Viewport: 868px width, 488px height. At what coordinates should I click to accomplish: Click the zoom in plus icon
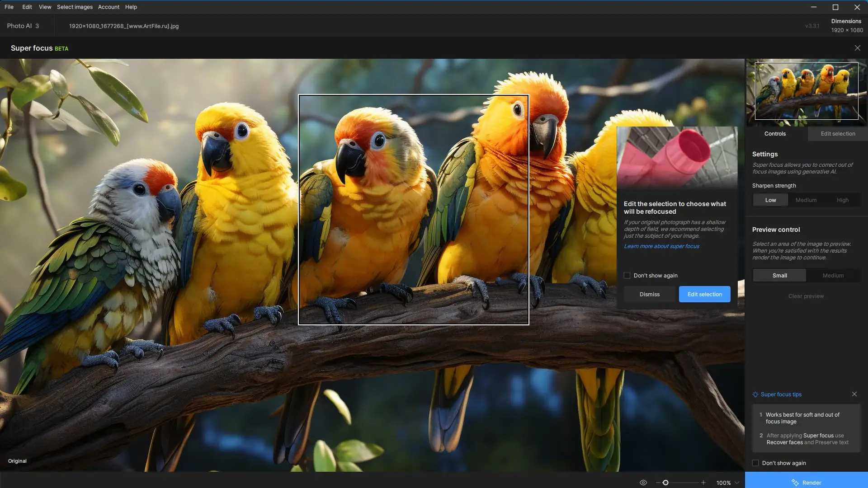pos(703,483)
